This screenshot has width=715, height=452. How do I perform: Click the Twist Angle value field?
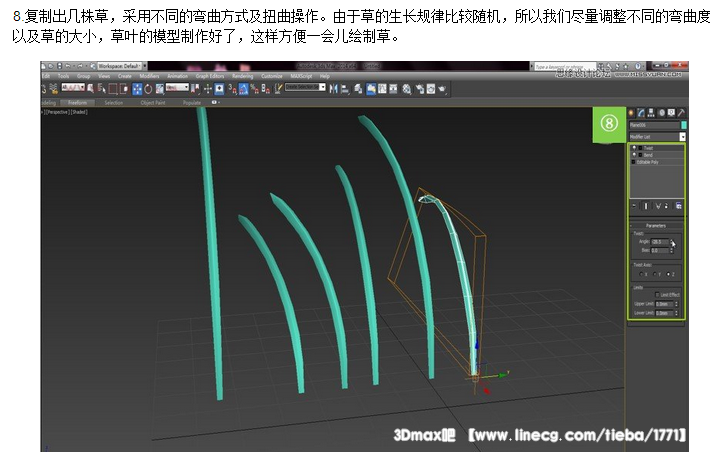click(x=660, y=242)
